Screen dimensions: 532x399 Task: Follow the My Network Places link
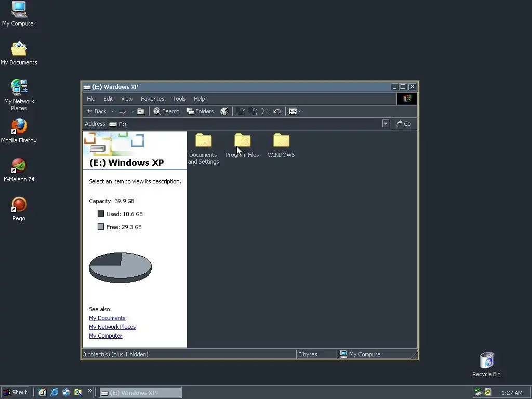pyautogui.click(x=112, y=327)
